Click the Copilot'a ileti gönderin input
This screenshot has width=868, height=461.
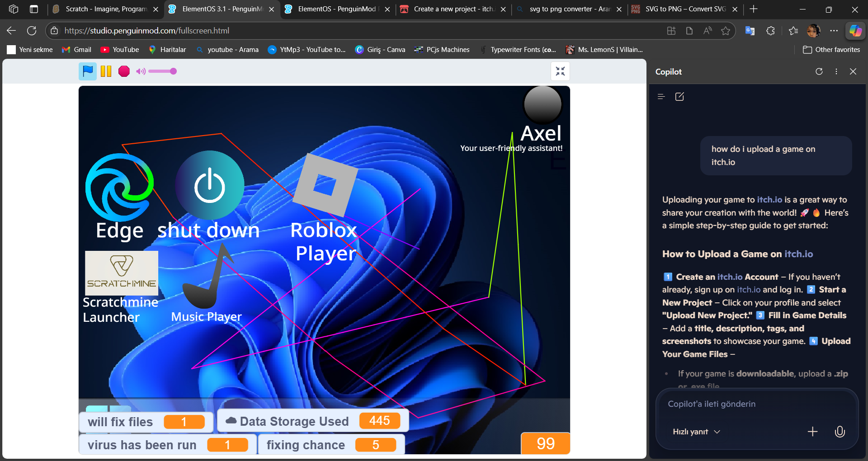[x=756, y=404]
